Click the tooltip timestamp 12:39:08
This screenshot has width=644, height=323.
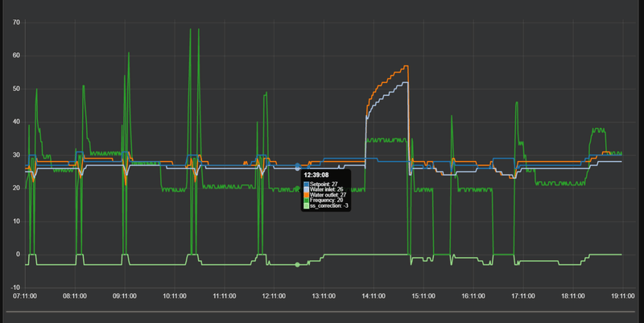(x=316, y=175)
